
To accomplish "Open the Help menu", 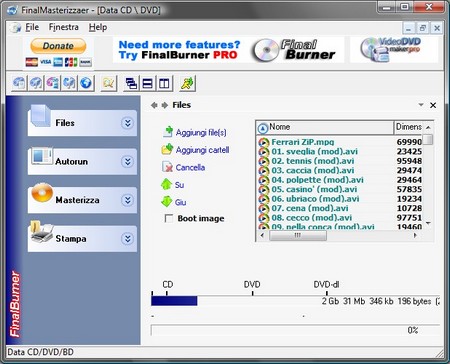I will tap(98, 27).
